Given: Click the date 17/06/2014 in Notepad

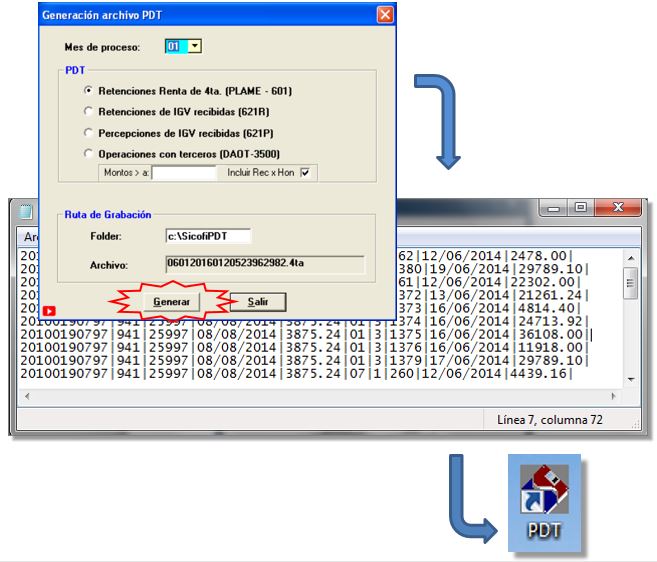Looking at the screenshot, I should click(x=470, y=360).
